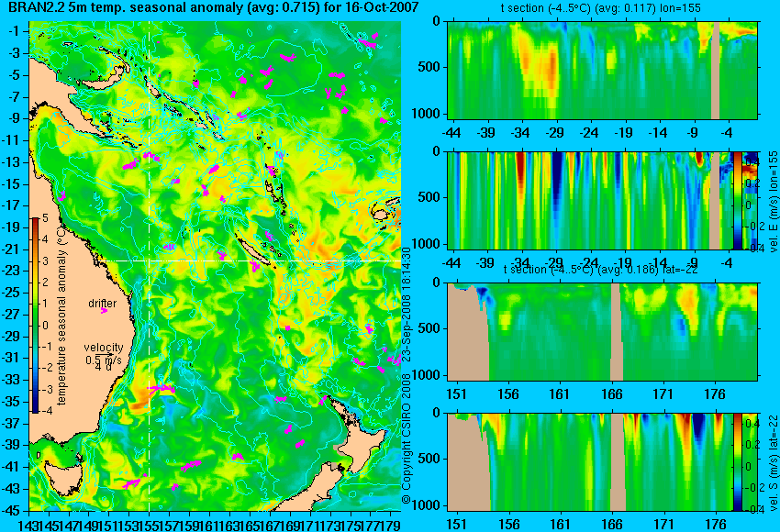Click the tan land column in the lon=155 temperature section
The width and height of the screenshot is (780, 532).
coord(716,70)
